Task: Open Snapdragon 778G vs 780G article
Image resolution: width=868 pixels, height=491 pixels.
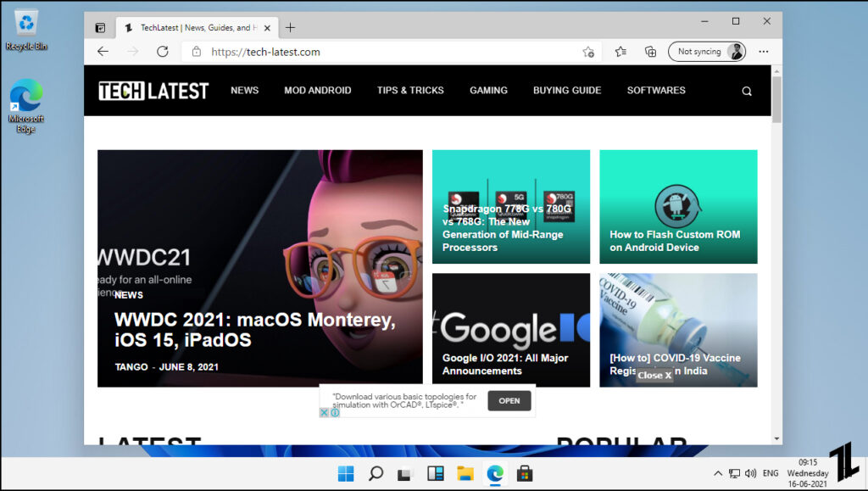Action: [507, 227]
